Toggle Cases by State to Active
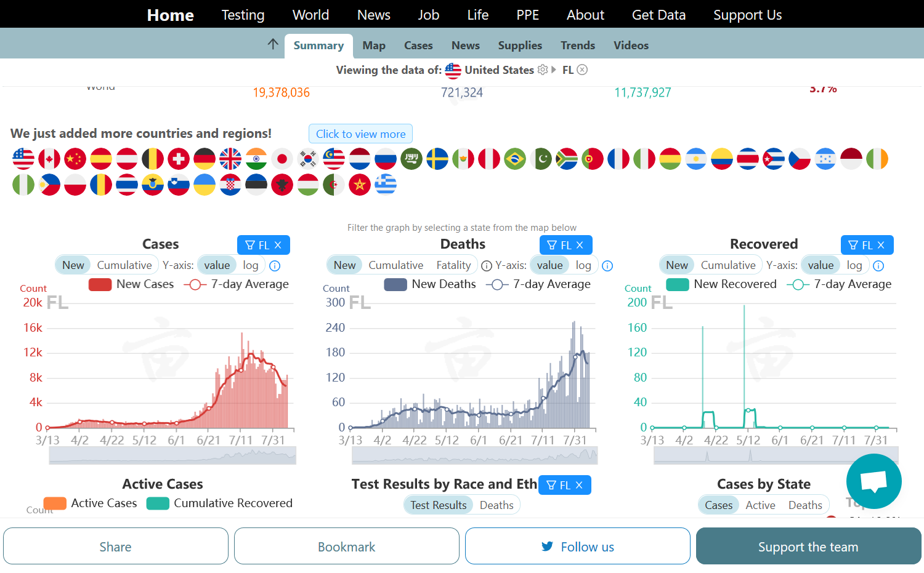The width and height of the screenshot is (924, 573). (x=760, y=505)
